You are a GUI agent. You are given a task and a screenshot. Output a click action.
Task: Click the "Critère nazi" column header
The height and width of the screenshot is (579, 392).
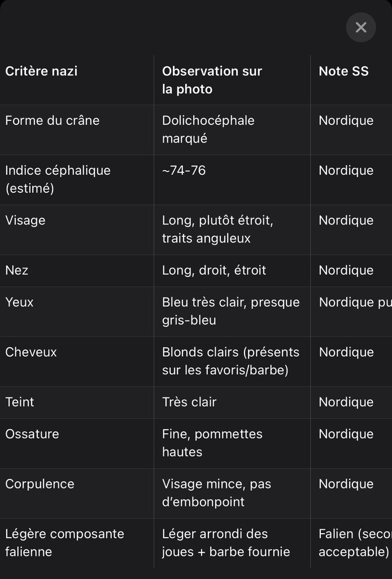click(41, 71)
